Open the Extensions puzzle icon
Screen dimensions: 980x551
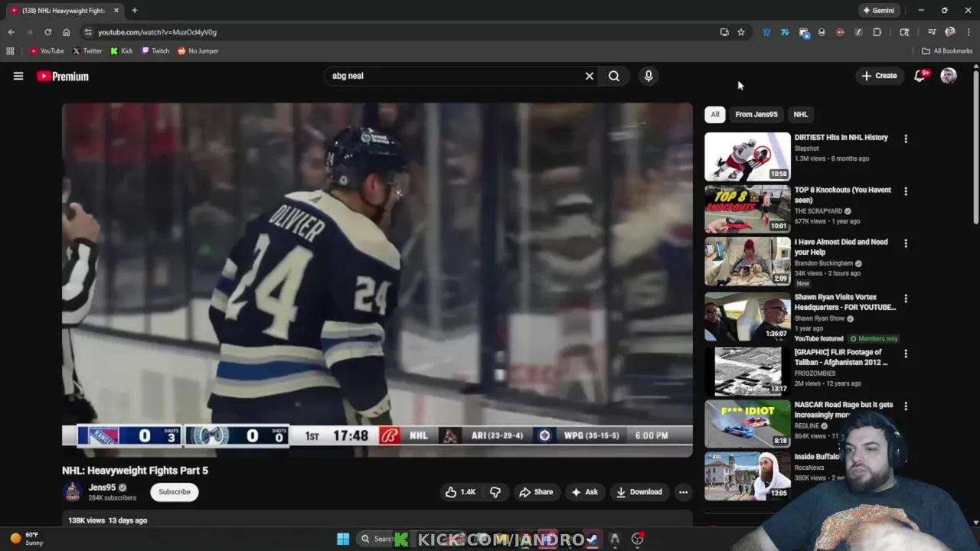[877, 32]
